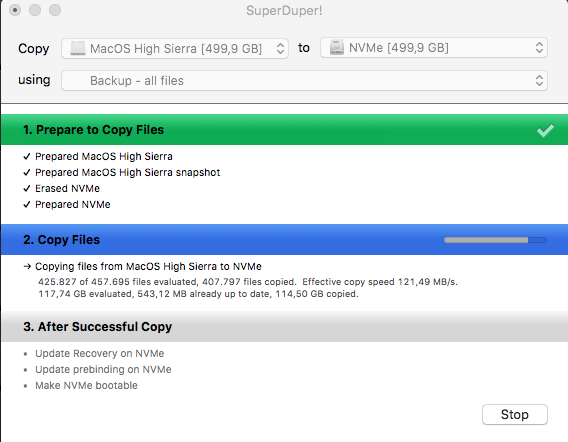Click the files evaluated status text line
The height and width of the screenshot is (442, 568).
coord(248,282)
